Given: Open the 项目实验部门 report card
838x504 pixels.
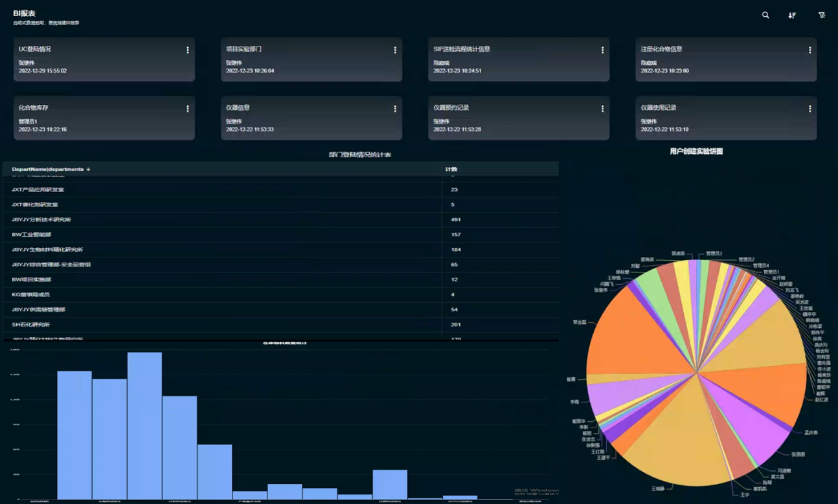Looking at the screenshot, I should point(311,60).
